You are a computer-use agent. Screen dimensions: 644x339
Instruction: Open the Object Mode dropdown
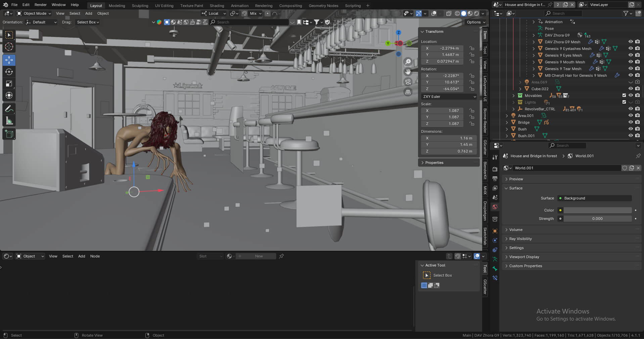34,13
